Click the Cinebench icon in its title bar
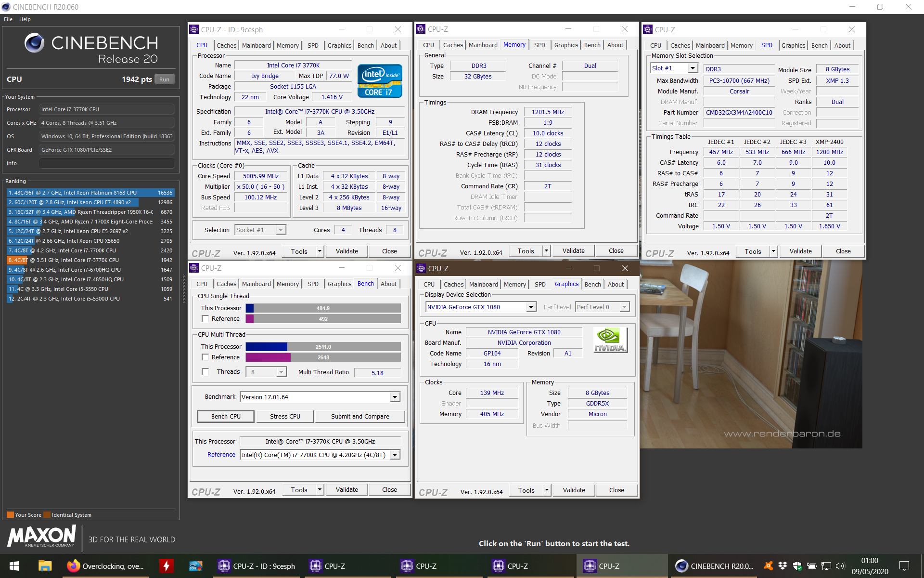924x578 pixels. 6,7
